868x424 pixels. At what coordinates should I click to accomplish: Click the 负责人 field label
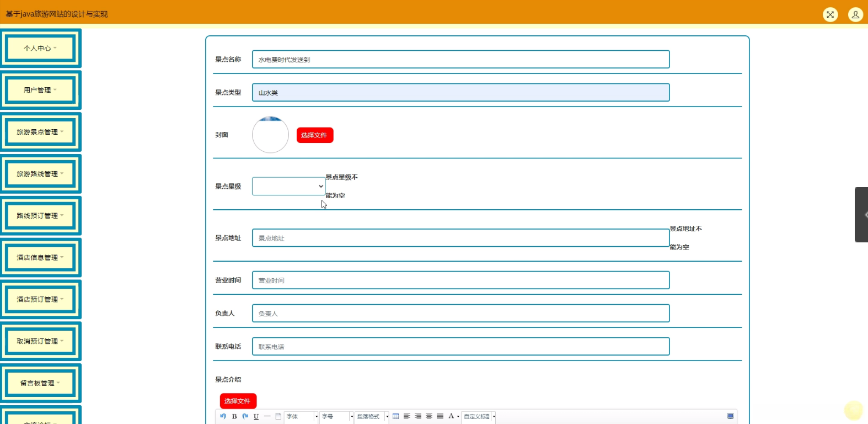click(x=225, y=314)
